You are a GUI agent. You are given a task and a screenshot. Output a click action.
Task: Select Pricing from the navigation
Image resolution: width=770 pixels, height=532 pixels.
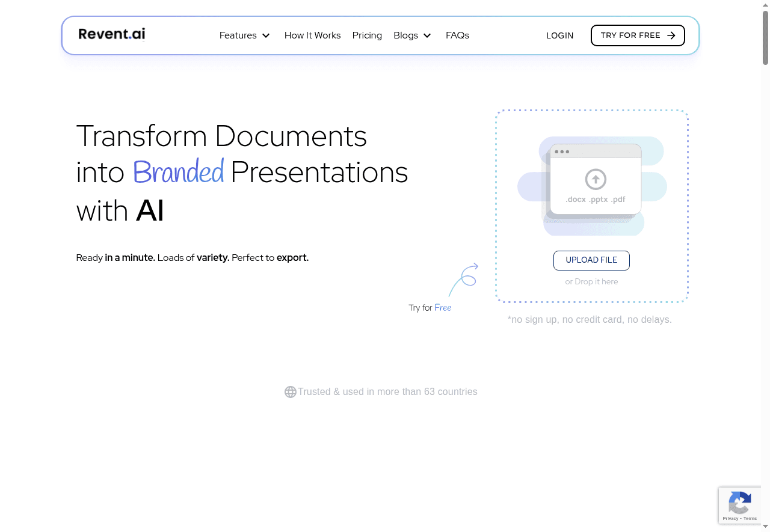(x=367, y=35)
